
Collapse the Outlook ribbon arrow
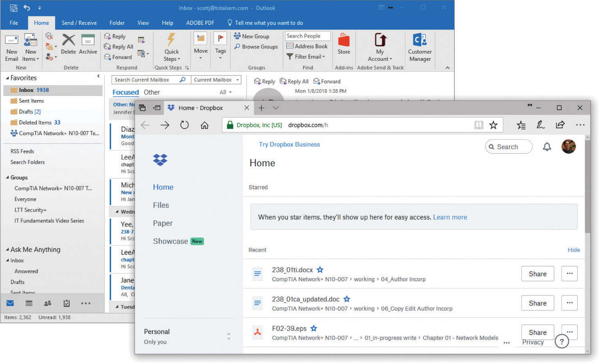tap(447, 68)
